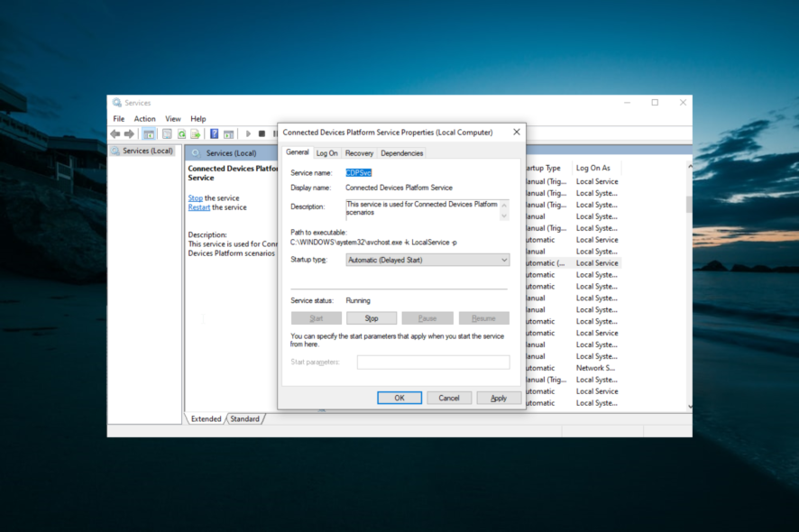The height and width of the screenshot is (532, 799).
Task: Minimize the Services window
Action: (628, 103)
